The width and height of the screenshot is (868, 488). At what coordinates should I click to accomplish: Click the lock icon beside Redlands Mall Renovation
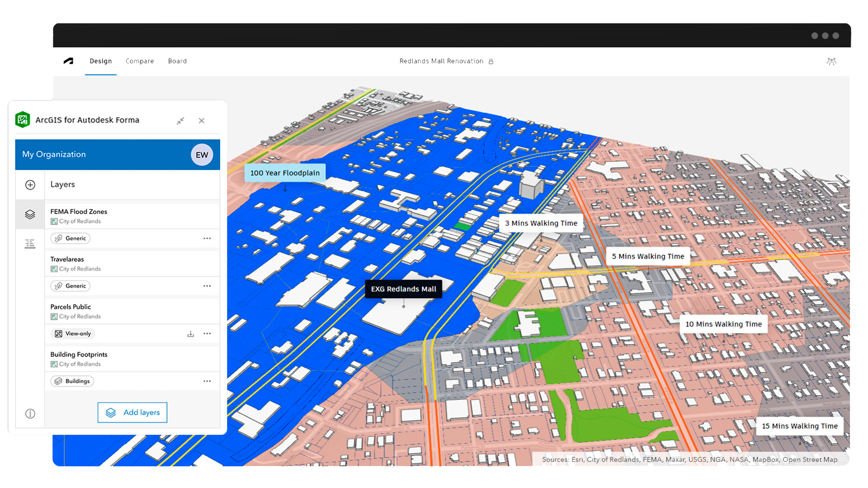click(x=491, y=61)
